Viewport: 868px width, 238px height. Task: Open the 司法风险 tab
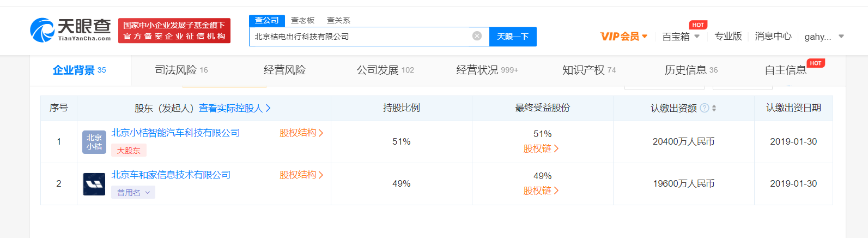tap(181, 70)
